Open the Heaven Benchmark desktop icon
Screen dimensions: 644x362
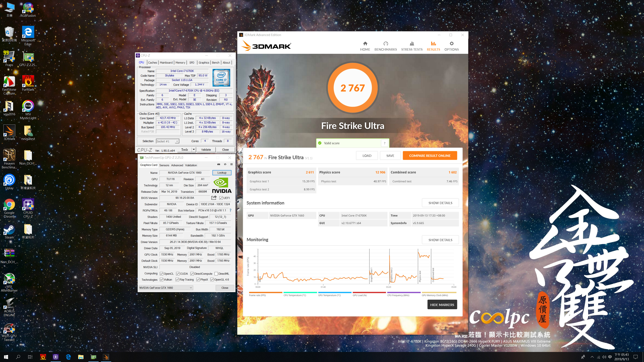(9, 159)
